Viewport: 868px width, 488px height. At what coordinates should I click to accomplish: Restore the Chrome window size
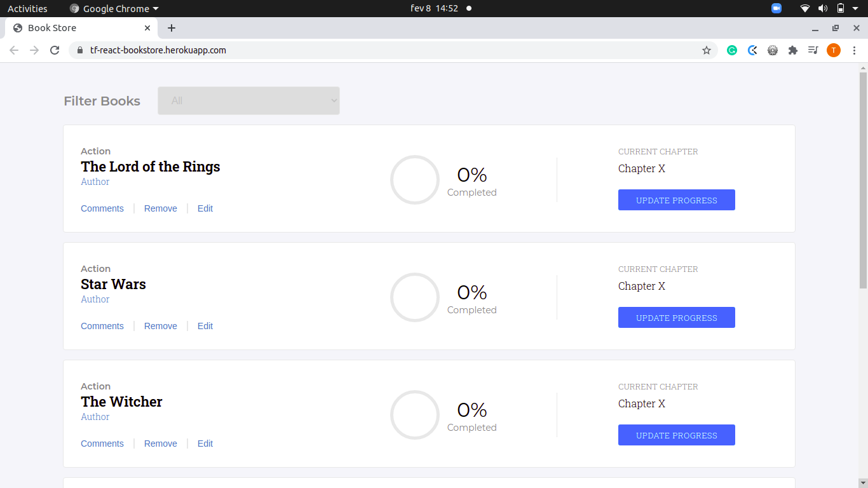(x=836, y=28)
